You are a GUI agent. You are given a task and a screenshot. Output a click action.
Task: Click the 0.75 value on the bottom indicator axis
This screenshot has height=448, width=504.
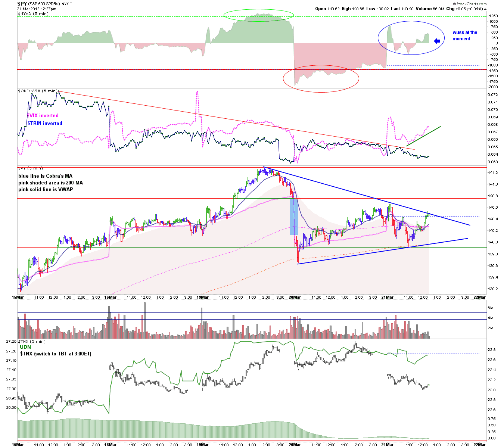coord(492,419)
